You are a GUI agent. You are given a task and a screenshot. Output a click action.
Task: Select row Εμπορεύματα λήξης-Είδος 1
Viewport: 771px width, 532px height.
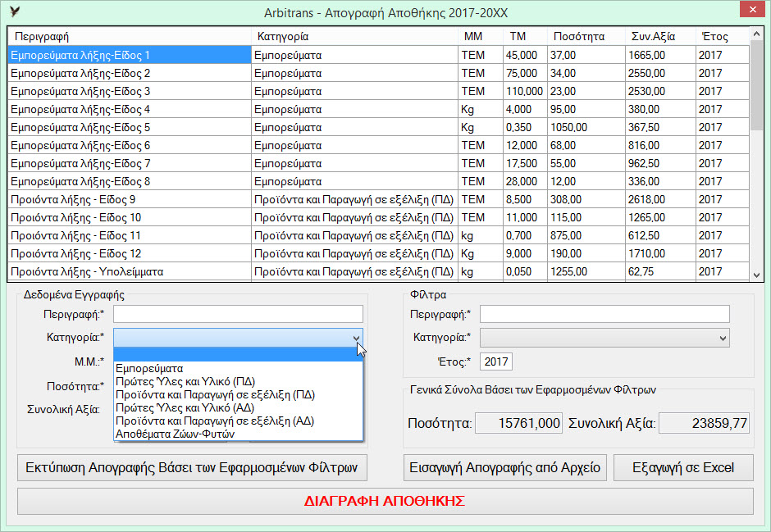(x=379, y=55)
